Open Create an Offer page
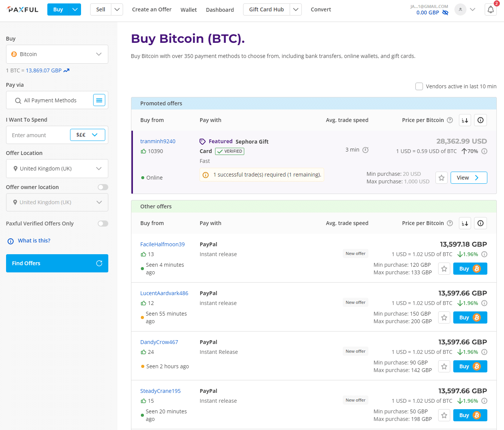This screenshot has height=430, width=504. [x=152, y=9]
